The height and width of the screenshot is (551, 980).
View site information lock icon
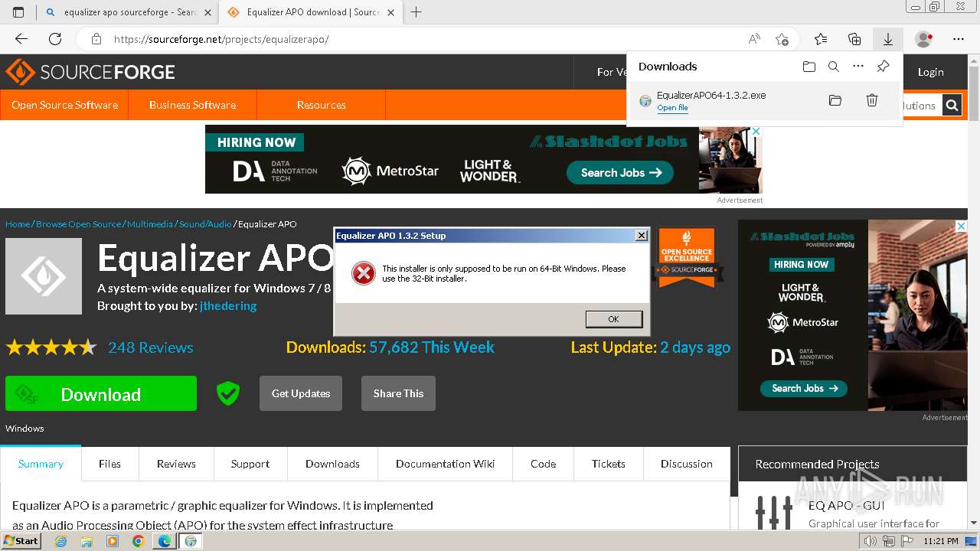(96, 39)
